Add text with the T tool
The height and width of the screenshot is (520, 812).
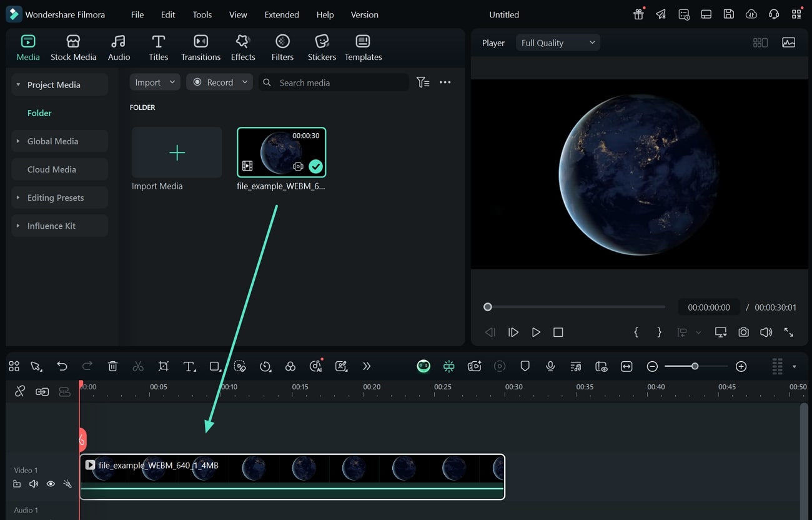(189, 366)
